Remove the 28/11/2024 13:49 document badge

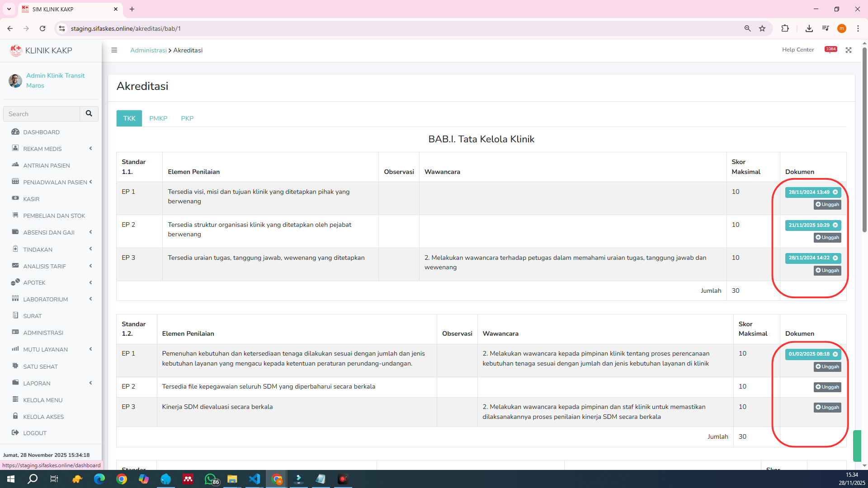tap(835, 192)
